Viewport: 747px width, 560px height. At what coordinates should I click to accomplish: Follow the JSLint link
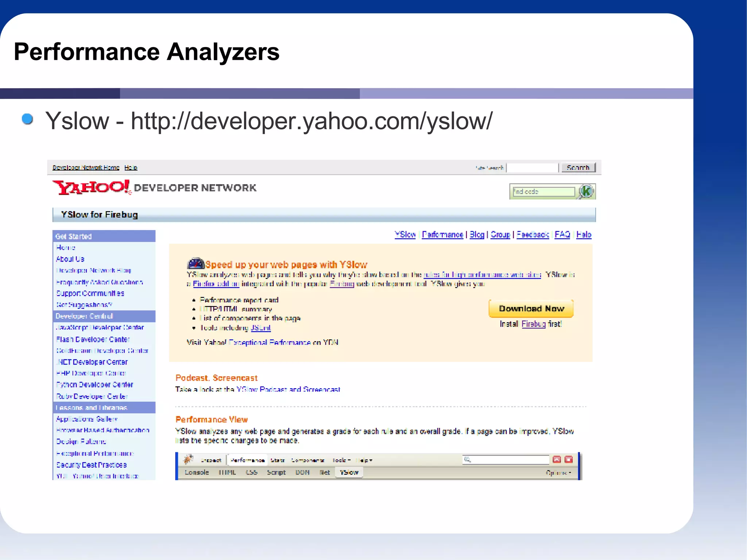click(260, 328)
